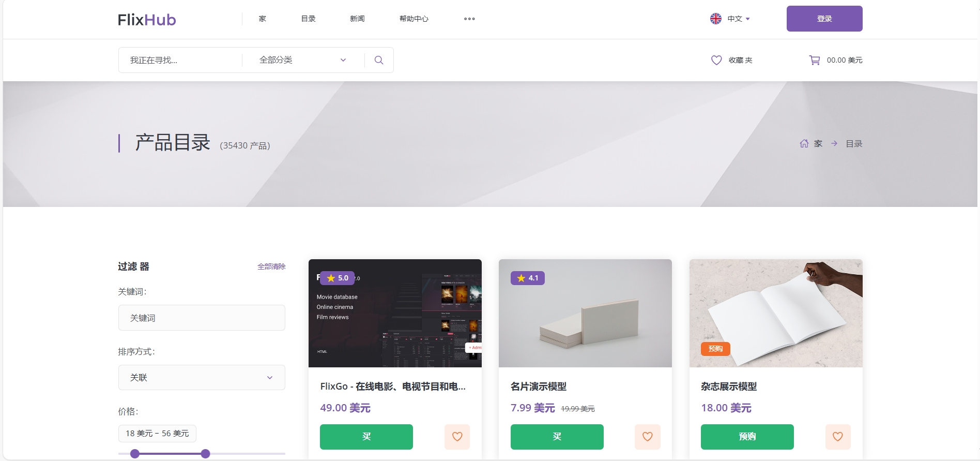Add 杂志展示模型 to favorites heart
Screen dimensions: 980x461
pyautogui.click(x=838, y=437)
